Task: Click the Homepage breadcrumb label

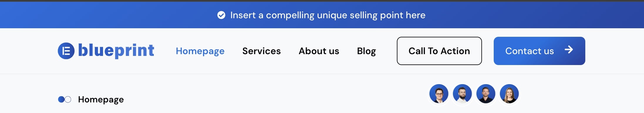Action: [101, 99]
